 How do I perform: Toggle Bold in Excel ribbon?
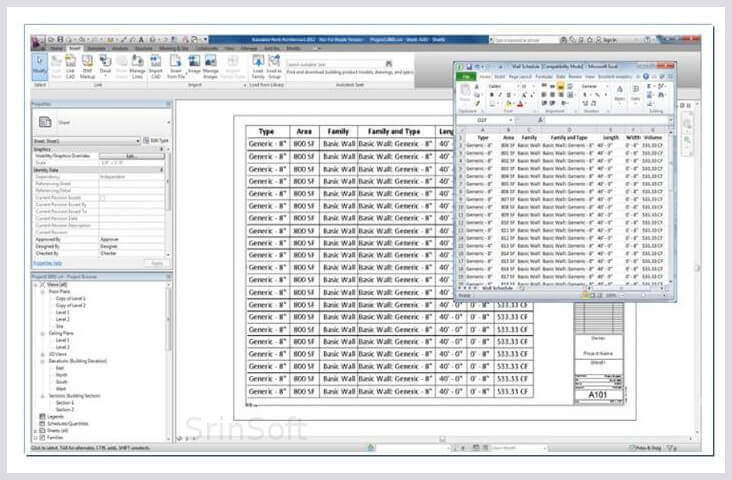point(492,95)
